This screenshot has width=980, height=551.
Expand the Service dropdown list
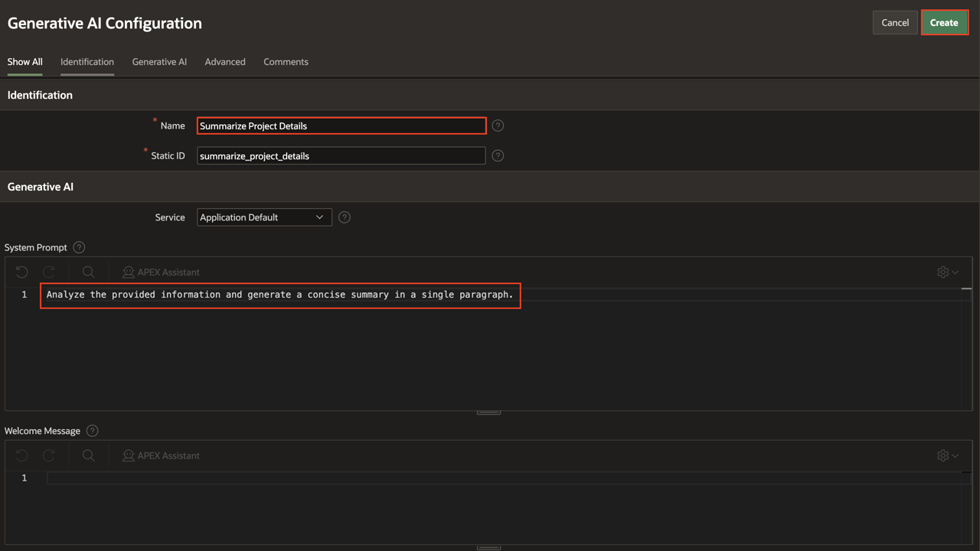[x=264, y=217]
